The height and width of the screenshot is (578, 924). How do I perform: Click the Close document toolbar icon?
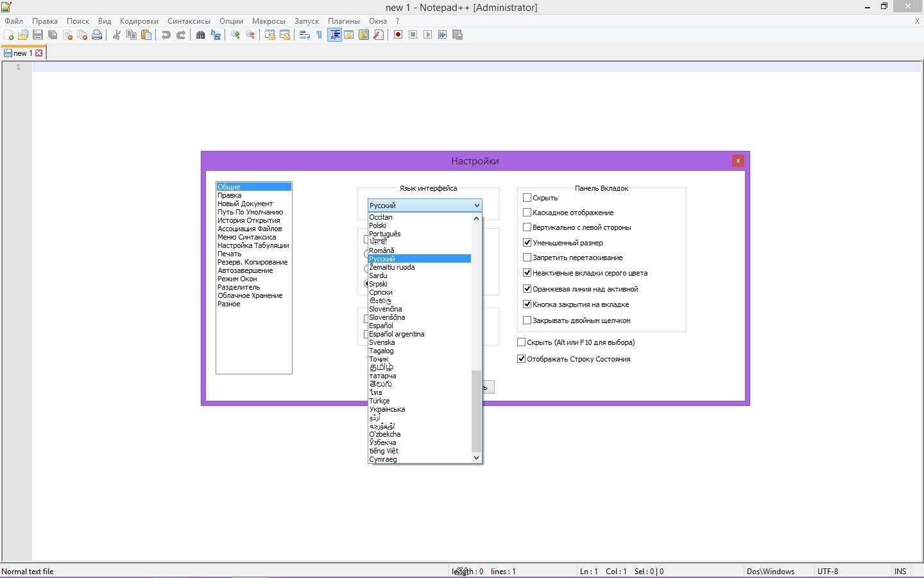click(x=67, y=35)
